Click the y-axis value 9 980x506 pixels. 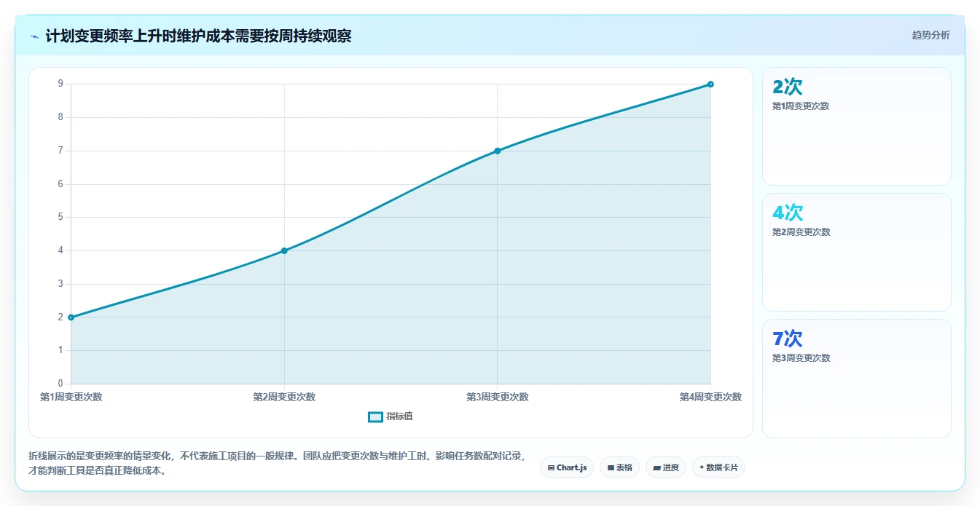[x=60, y=84]
